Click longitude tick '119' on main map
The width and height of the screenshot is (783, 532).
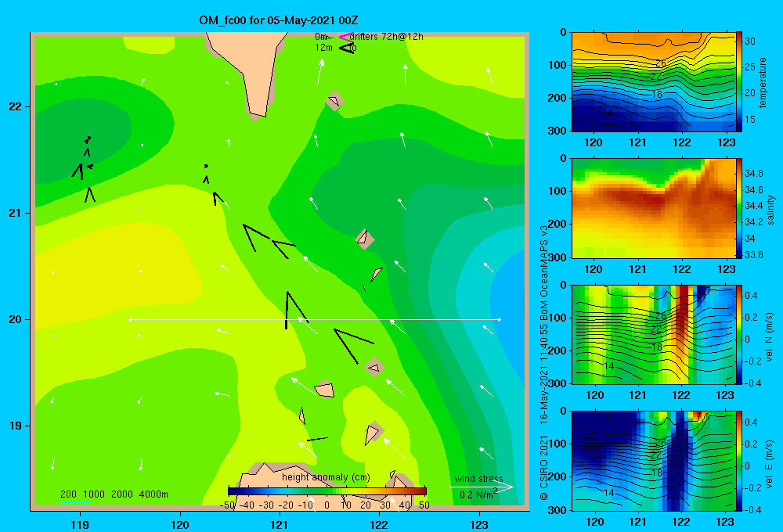pyautogui.click(x=80, y=524)
